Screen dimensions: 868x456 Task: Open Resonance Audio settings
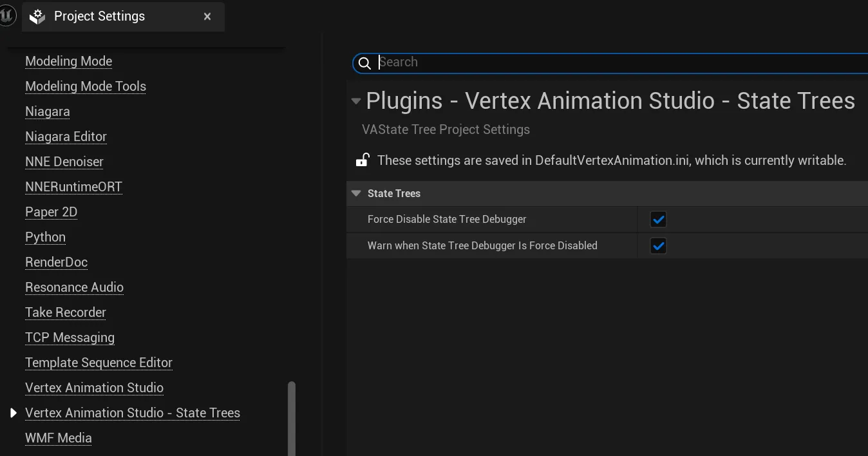[x=74, y=287]
